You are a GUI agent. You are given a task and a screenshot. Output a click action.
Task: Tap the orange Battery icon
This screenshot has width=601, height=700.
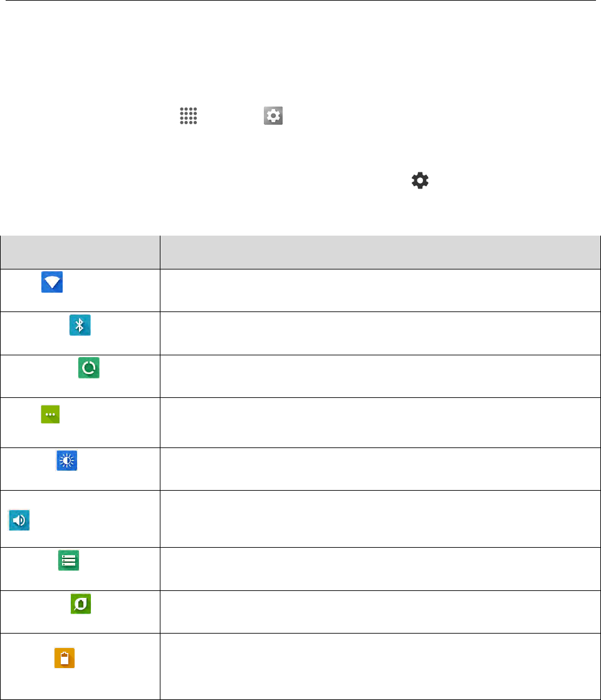pos(65,657)
